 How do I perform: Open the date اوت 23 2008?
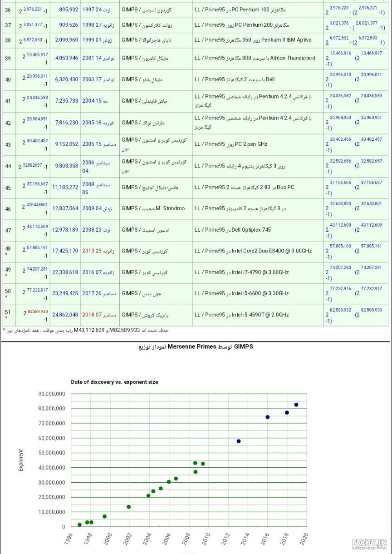pos(97,230)
